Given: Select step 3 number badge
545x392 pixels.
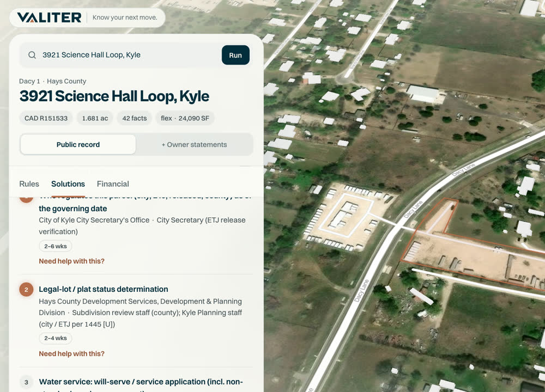Looking at the screenshot, I should 26,382.
